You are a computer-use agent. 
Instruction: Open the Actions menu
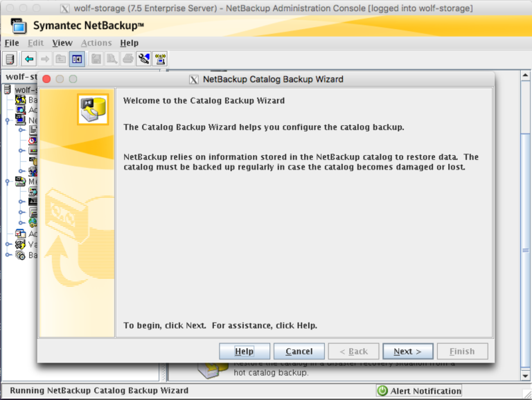point(96,43)
